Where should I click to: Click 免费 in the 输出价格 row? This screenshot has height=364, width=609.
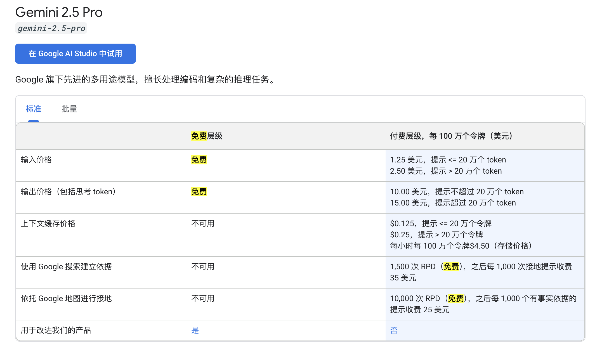pos(199,192)
